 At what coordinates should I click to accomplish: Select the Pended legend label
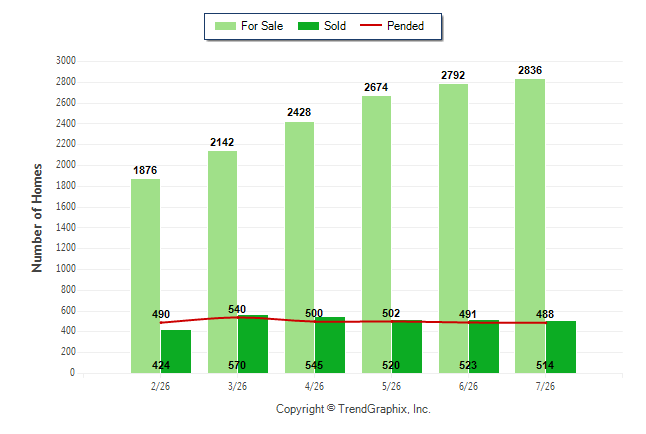[x=405, y=26]
